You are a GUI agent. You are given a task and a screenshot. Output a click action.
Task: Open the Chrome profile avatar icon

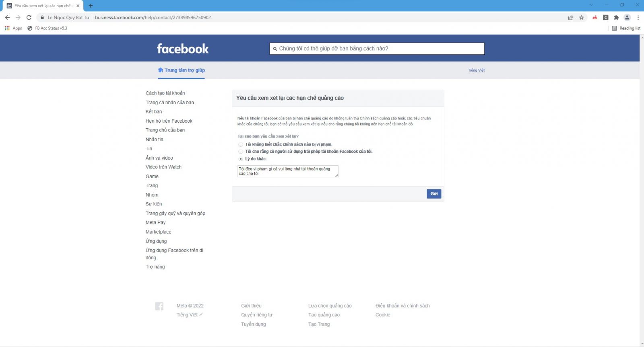coord(627,17)
